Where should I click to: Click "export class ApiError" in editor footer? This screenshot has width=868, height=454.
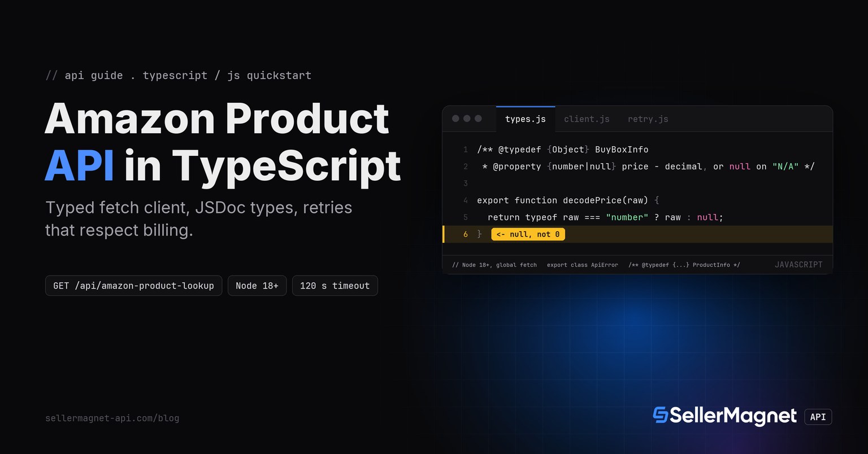point(582,265)
